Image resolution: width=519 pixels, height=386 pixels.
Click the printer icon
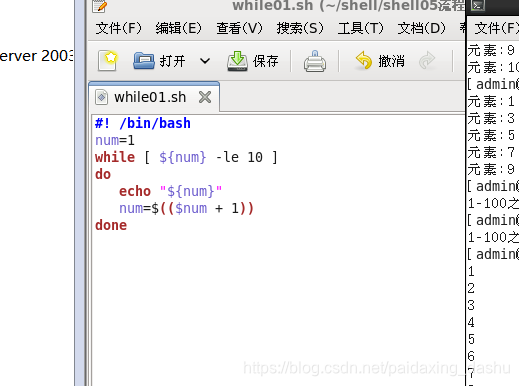pos(315,61)
